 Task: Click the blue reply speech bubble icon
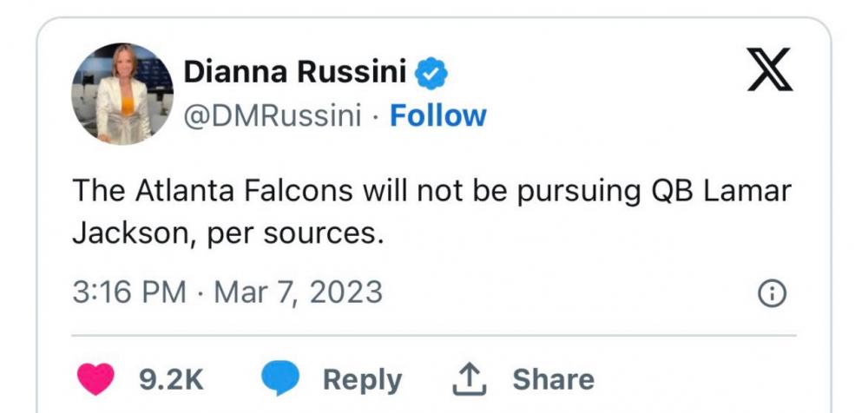coord(280,379)
